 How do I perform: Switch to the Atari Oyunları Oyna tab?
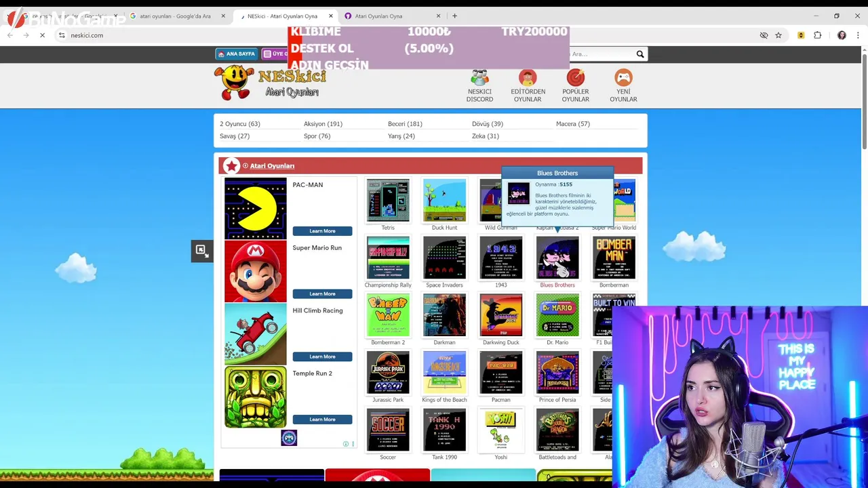393,16
